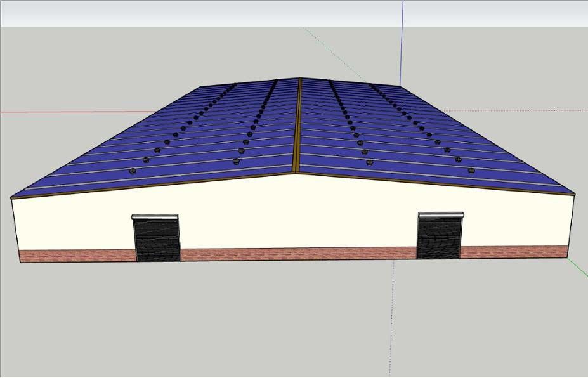Pick the grey canopy above left door
This screenshot has width=588, height=378.
[x=155, y=217]
